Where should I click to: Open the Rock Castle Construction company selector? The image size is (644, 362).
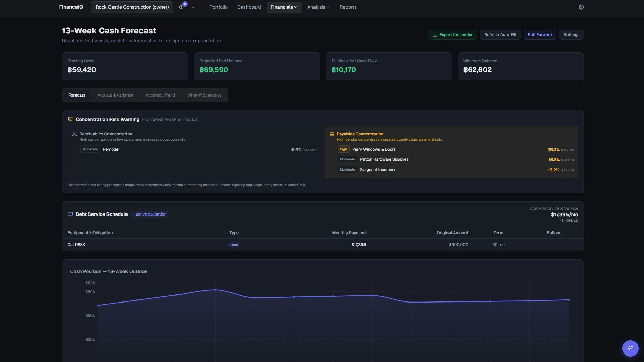click(132, 7)
